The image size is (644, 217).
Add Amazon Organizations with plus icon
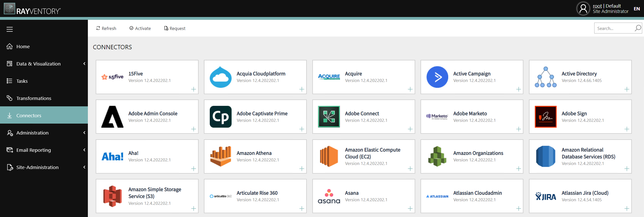tap(519, 169)
